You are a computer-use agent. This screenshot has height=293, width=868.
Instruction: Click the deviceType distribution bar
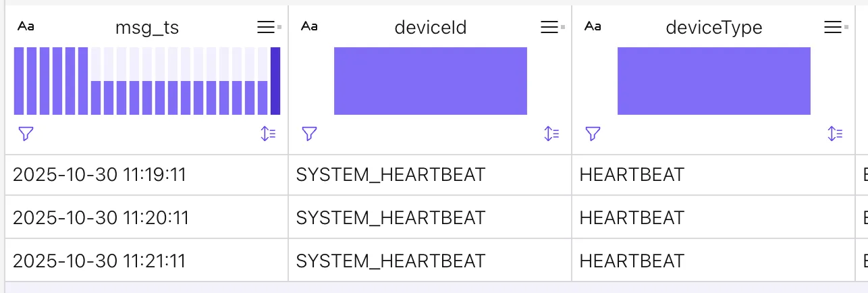[x=714, y=81]
